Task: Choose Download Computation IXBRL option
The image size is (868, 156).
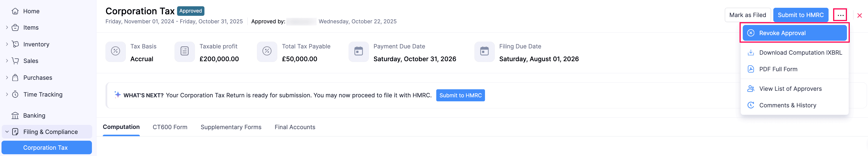Action: [x=800, y=53]
